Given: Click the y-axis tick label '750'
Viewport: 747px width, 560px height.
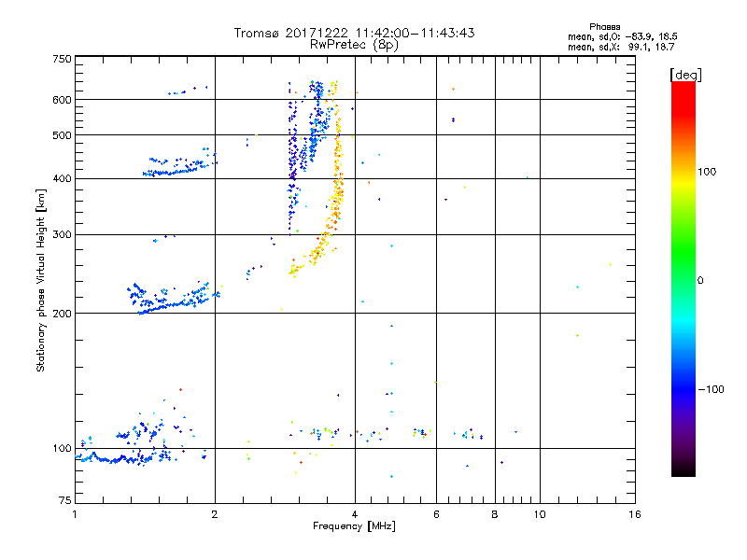Looking at the screenshot, I should point(62,59).
